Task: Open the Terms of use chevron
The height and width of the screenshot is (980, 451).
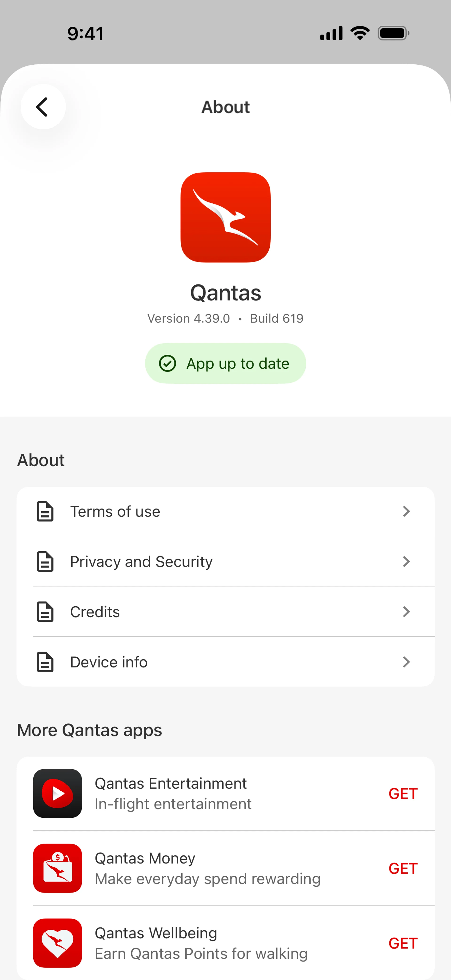Action: click(406, 511)
